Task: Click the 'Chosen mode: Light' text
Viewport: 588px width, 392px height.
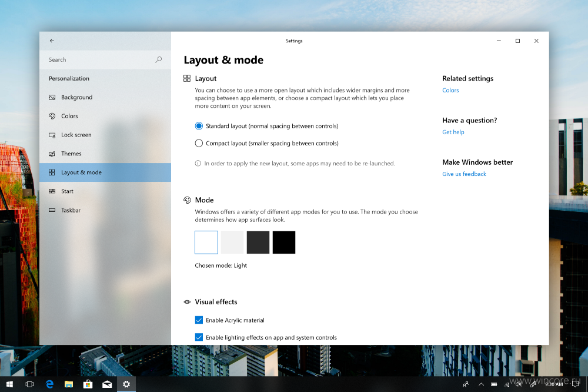Action: point(221,265)
